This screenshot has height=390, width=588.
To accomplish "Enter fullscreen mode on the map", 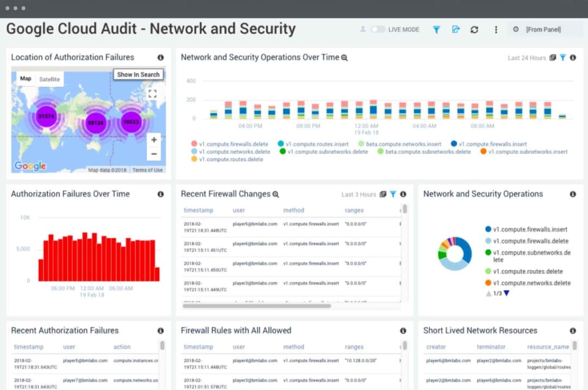I will (x=152, y=94).
